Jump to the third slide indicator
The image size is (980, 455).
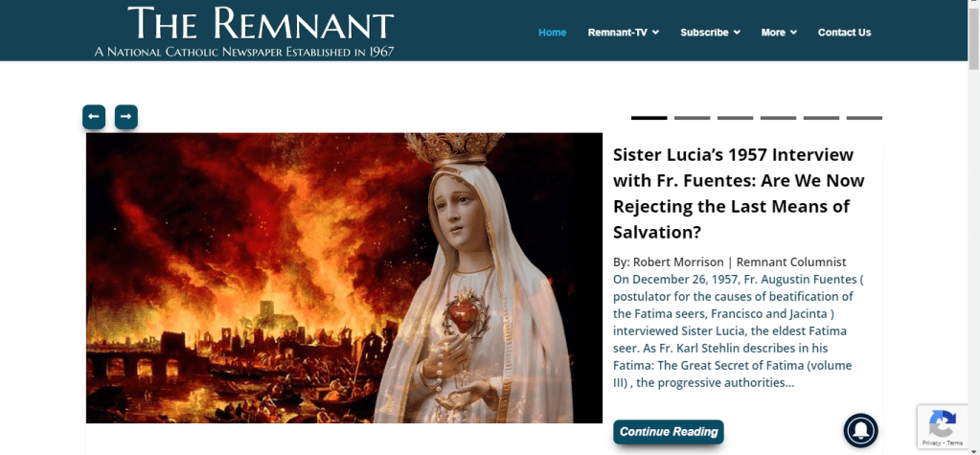click(735, 118)
